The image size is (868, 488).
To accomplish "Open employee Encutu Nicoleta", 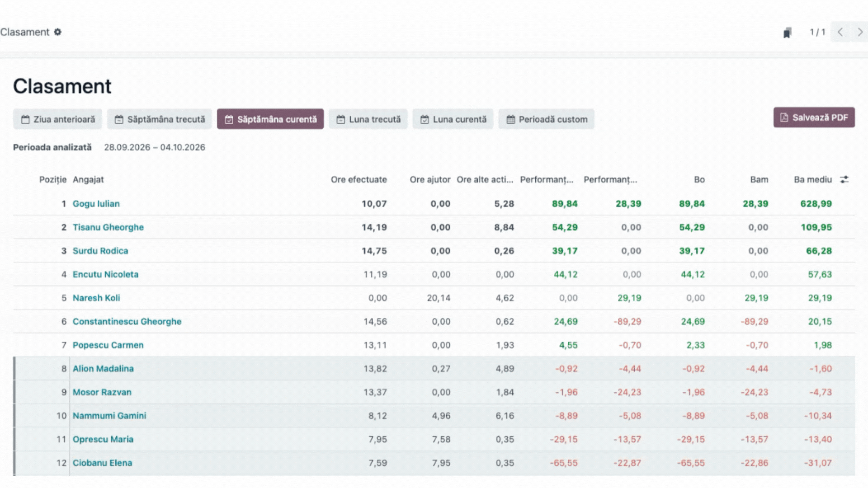I will tap(105, 274).
